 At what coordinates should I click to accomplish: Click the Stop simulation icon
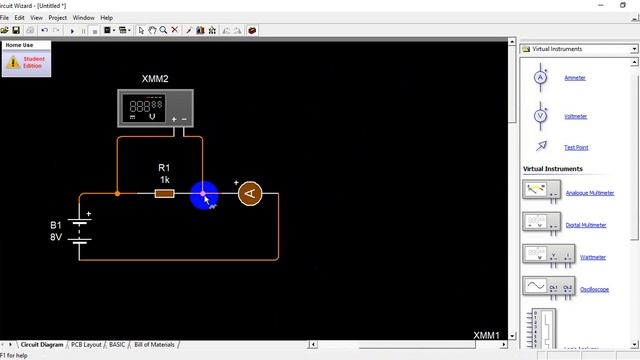(x=95, y=31)
